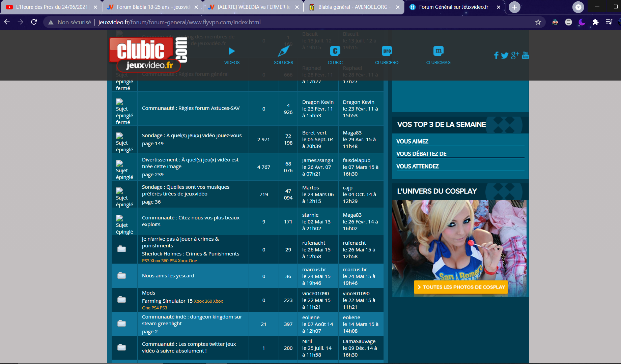Open the Soluces rocket icon
The height and width of the screenshot is (364, 621).
283,51
